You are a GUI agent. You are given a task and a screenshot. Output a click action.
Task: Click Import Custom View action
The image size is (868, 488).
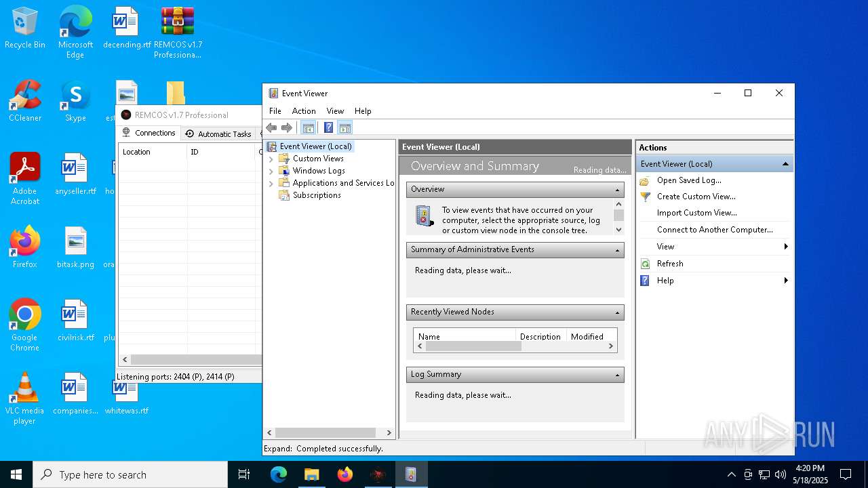pos(696,212)
